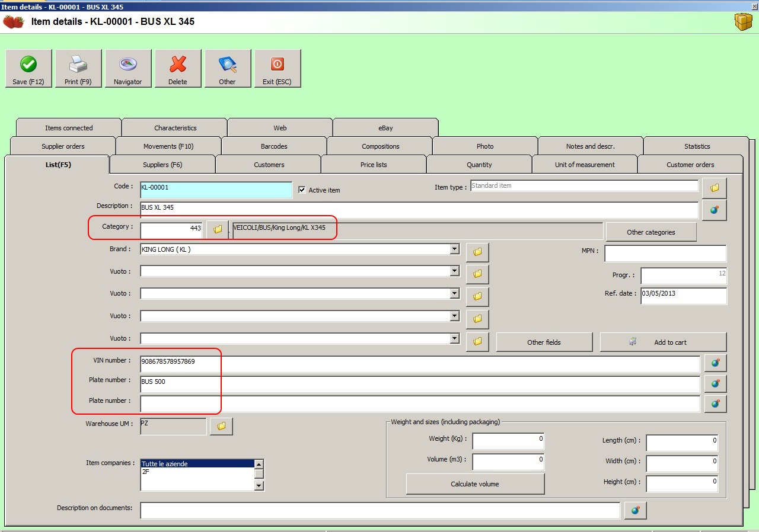Screen dimensions: 759x532
Task: Select 'Tutte le aziende' in Item companies
Action: 197,464
